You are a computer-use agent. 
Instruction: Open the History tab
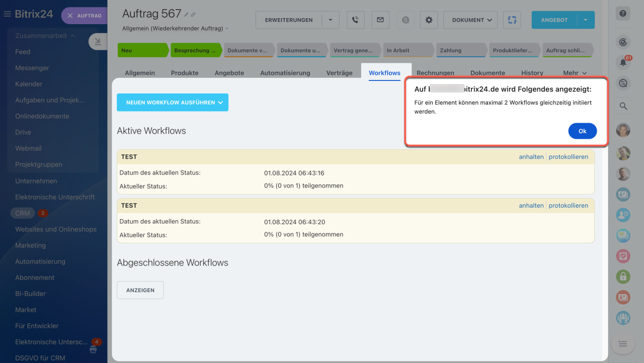click(x=532, y=73)
